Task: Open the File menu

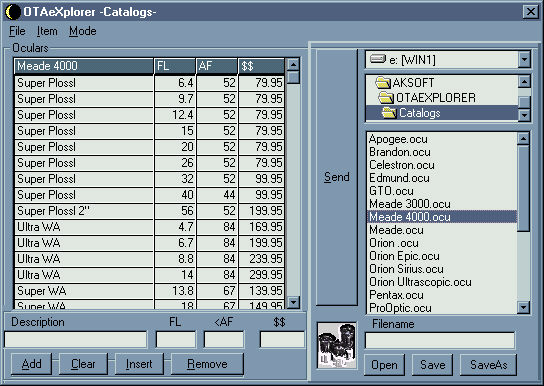Action: [x=17, y=31]
